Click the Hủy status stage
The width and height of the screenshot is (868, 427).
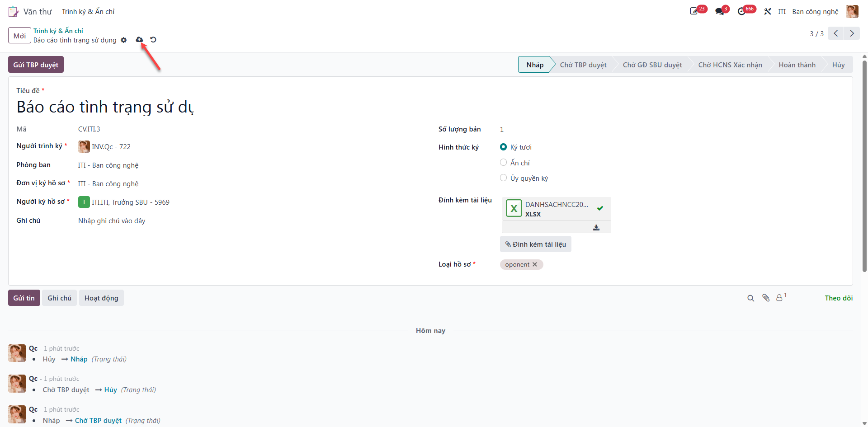pos(838,65)
